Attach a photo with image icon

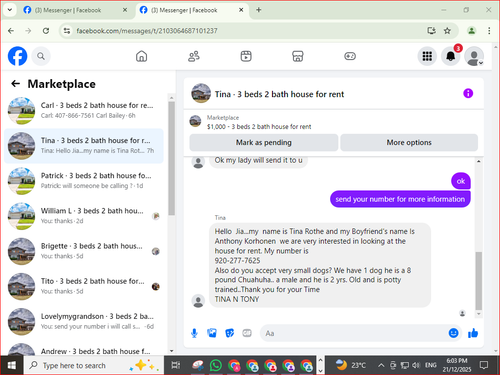[212, 333]
